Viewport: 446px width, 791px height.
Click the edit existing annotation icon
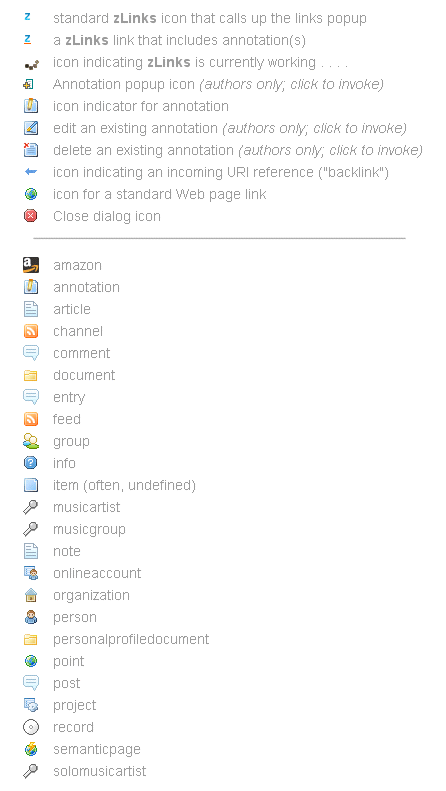click(31, 128)
